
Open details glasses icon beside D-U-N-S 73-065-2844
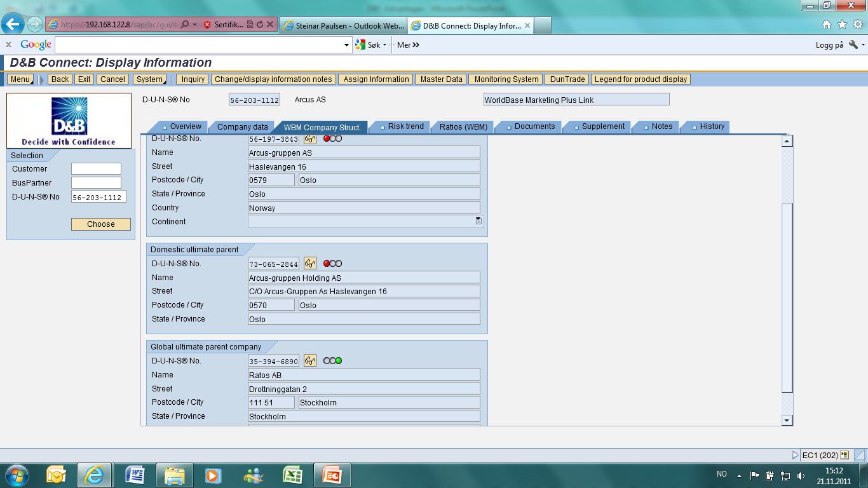point(310,264)
